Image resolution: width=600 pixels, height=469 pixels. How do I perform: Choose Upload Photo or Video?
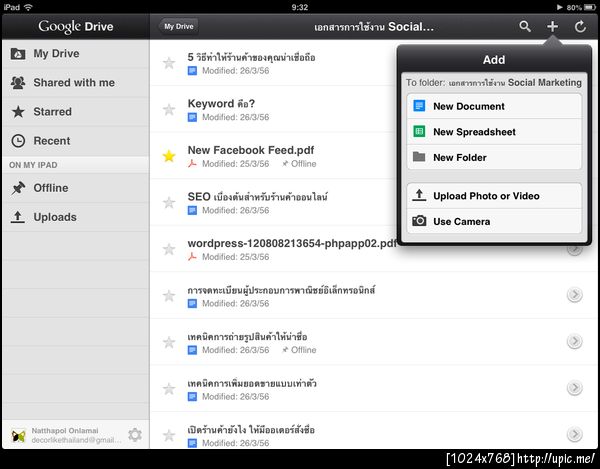point(494,196)
